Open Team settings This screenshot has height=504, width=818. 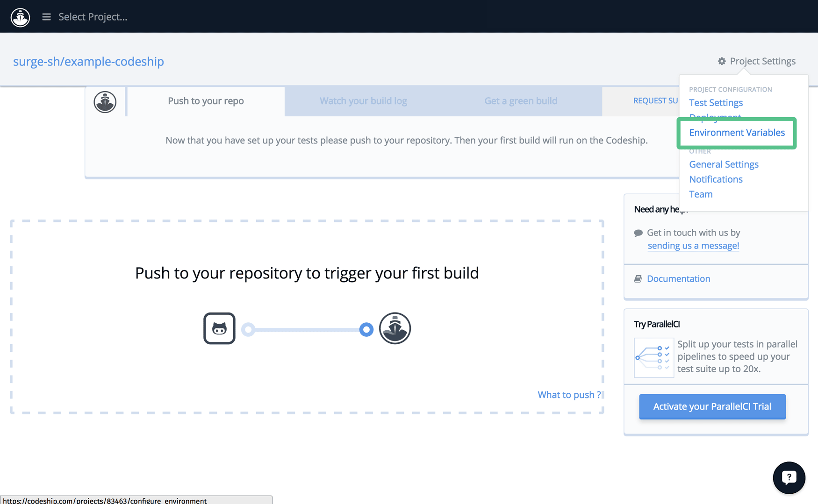[701, 194]
